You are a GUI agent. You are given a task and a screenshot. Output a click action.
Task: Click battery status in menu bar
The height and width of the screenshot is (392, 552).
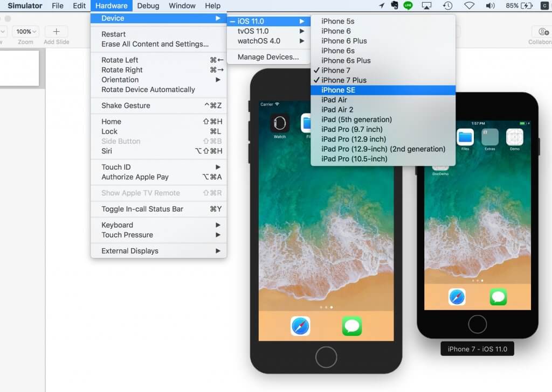[519, 5]
